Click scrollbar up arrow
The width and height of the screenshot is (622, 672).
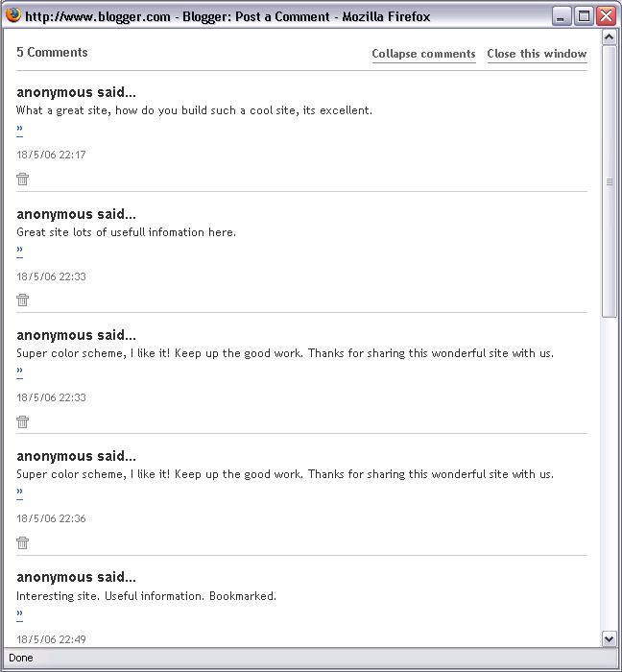tap(610, 37)
